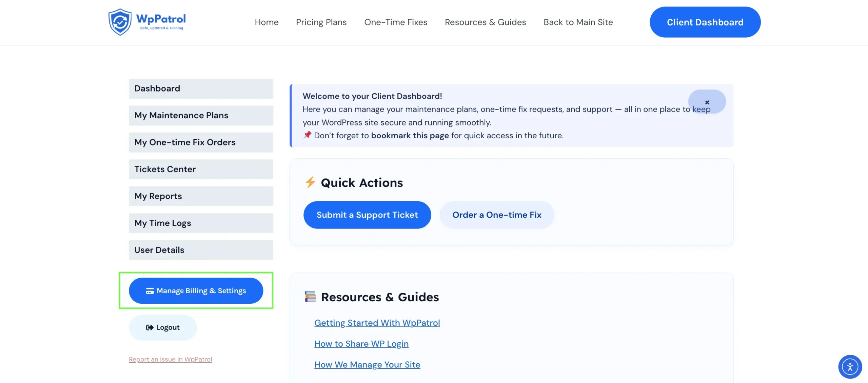Follow Report an issue in WpPatrol link

170,359
